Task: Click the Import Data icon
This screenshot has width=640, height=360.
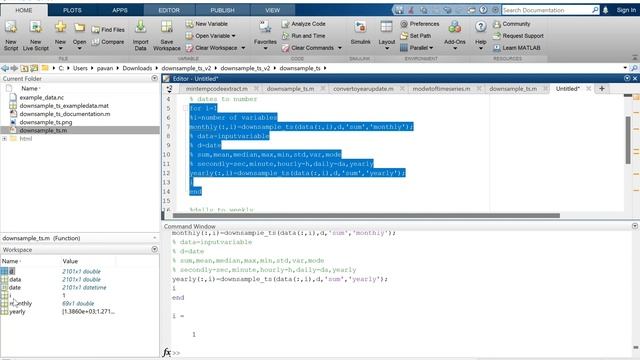Action: click(x=140, y=27)
